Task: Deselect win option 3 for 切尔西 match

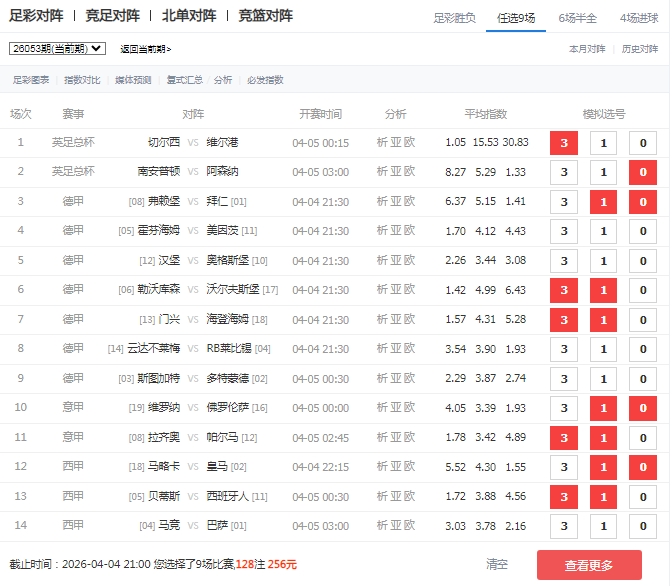Action: (564, 143)
